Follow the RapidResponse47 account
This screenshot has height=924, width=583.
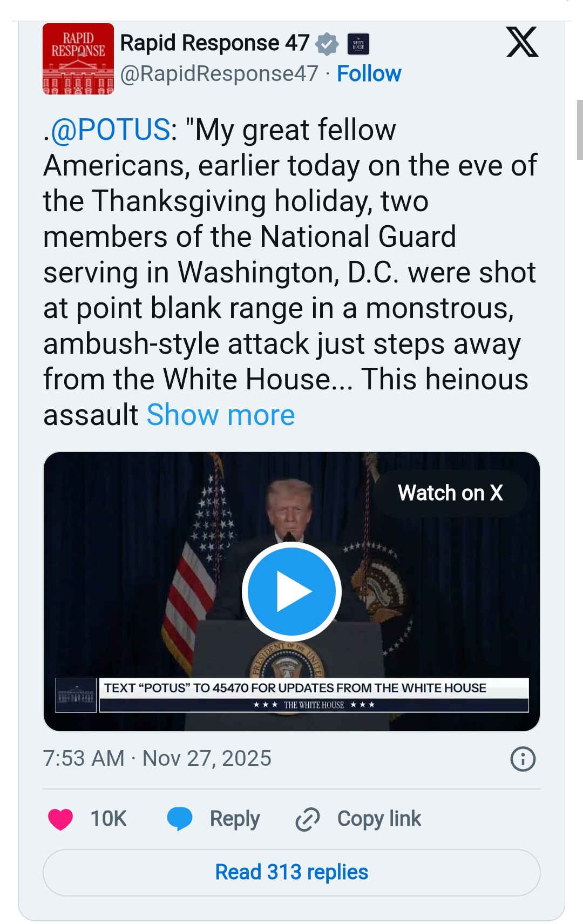tap(369, 74)
